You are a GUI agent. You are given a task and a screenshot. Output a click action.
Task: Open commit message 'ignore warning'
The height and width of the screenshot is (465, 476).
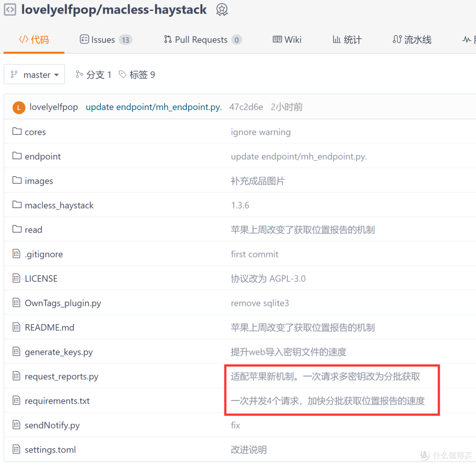coord(261,132)
